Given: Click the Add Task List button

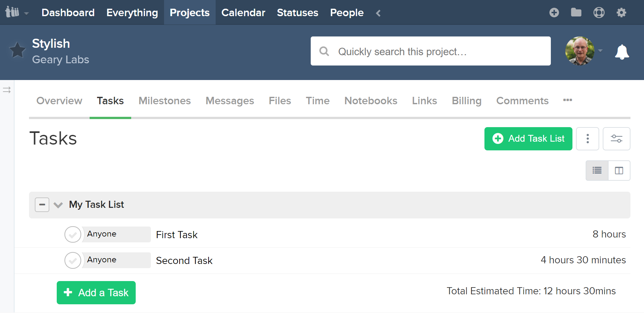Looking at the screenshot, I should tap(528, 138).
